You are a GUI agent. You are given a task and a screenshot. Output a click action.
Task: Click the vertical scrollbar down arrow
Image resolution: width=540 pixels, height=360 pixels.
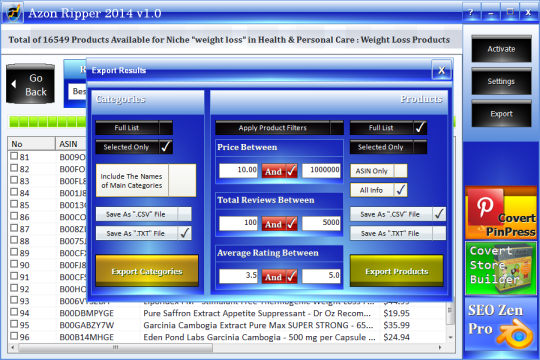[450, 337]
